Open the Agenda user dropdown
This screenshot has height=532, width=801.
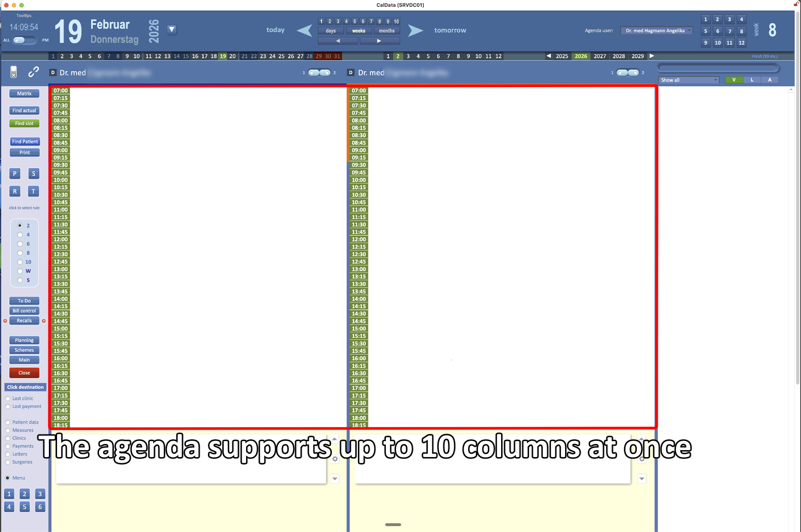click(656, 31)
